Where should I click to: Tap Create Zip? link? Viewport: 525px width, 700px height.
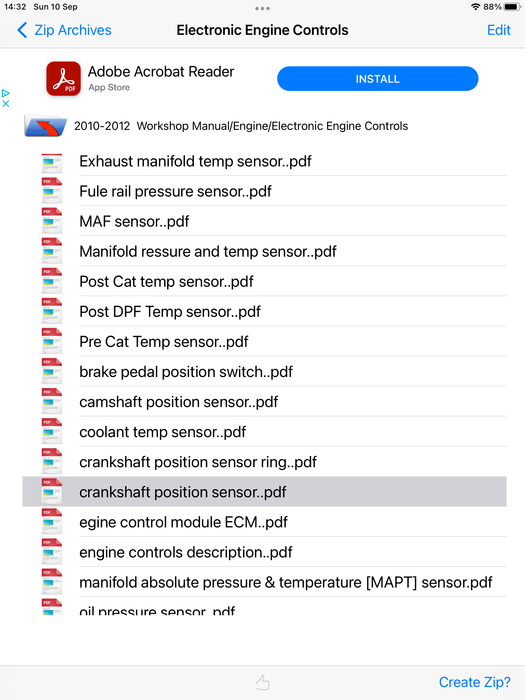(475, 682)
